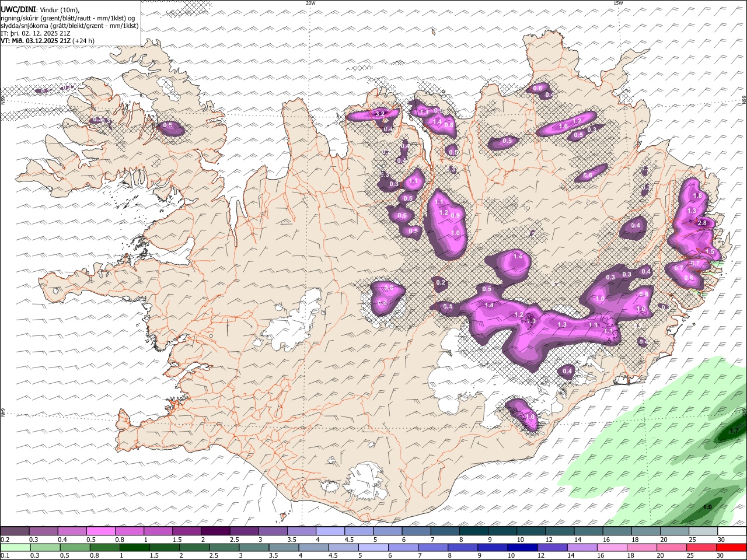The width and height of the screenshot is (747, 560).
Task: Click the "slydda/snjókoma" legend description line
Action: (70, 26)
